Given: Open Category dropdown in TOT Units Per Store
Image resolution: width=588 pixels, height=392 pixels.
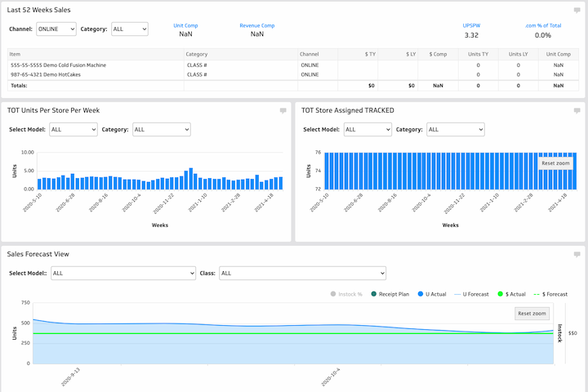Looking at the screenshot, I should [x=162, y=129].
